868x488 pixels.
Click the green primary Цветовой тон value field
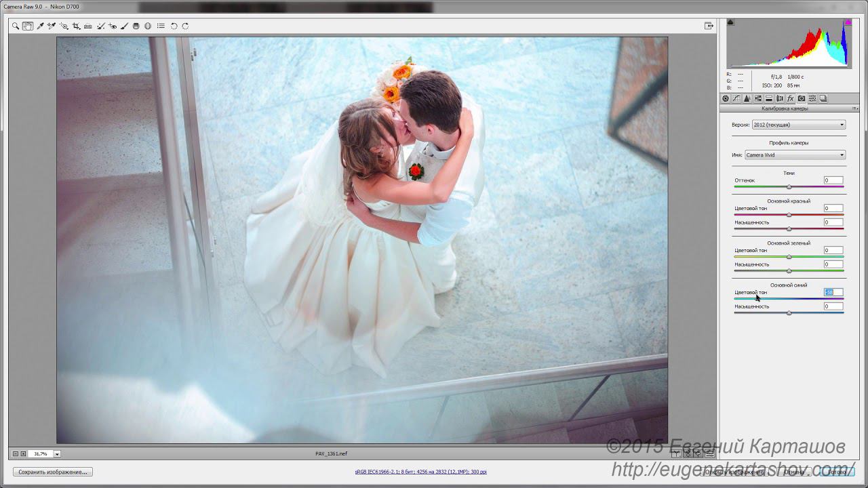coord(833,250)
